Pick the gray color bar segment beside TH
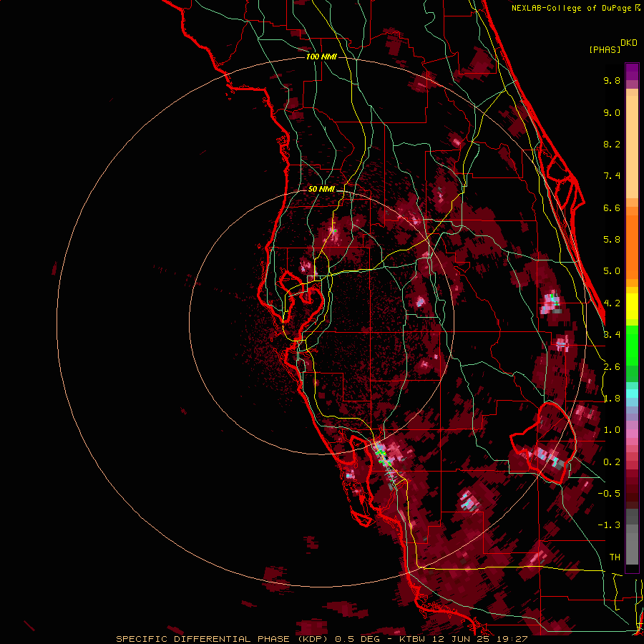644x644 pixels. pyautogui.click(x=632, y=548)
